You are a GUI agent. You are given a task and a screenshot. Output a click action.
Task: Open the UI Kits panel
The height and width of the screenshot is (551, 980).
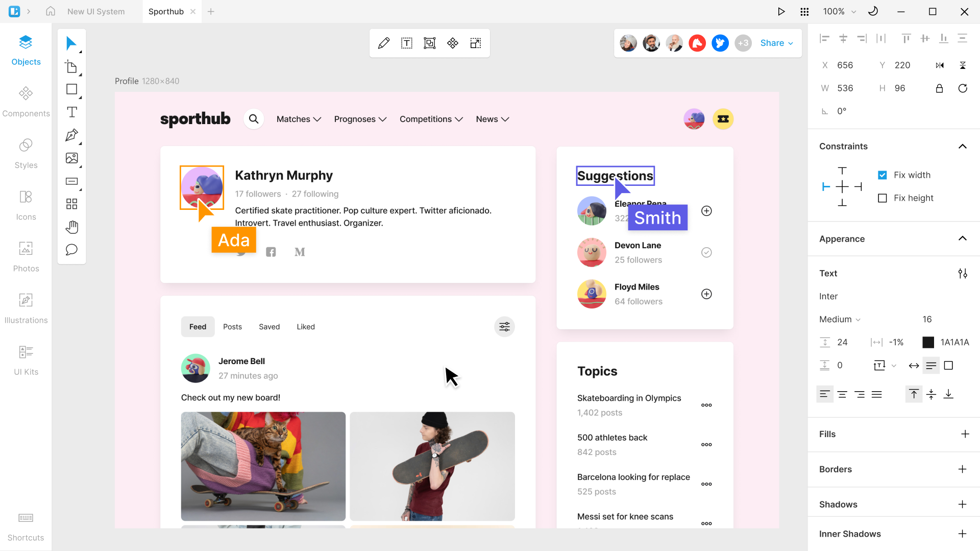coord(26,361)
